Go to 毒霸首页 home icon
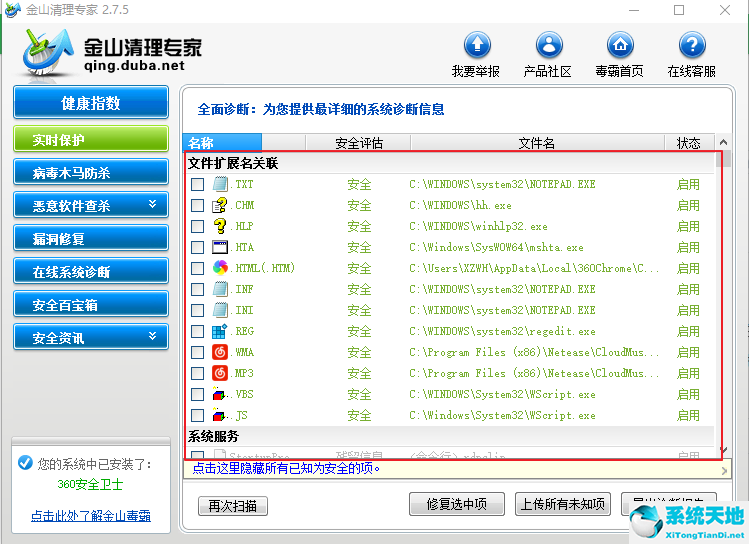The image size is (749, 544). [620, 45]
